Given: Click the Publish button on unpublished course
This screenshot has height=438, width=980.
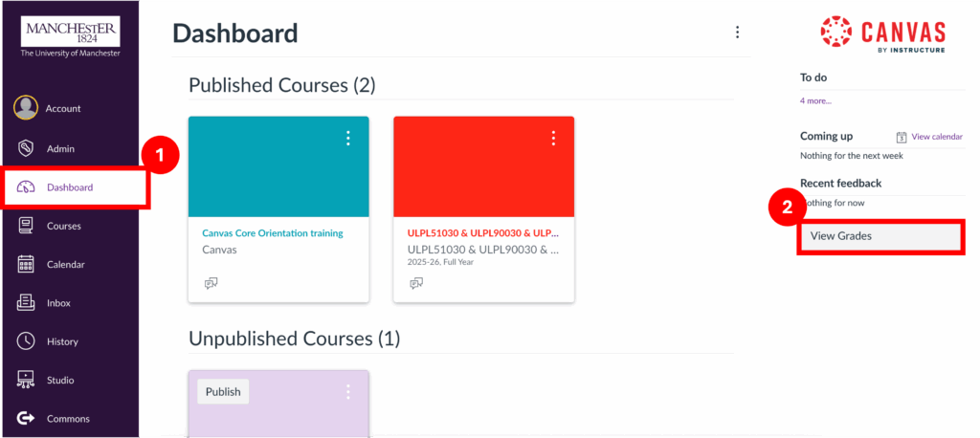Looking at the screenshot, I should pos(223,392).
